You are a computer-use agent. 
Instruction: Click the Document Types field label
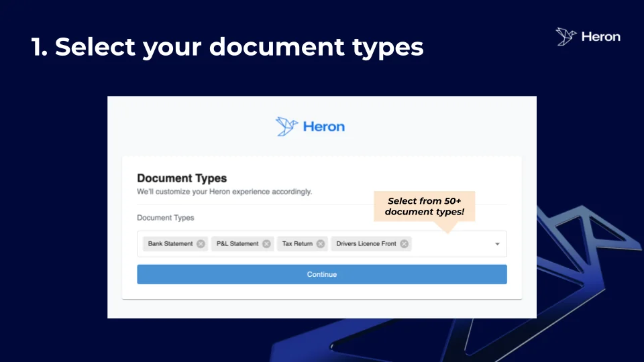coord(166,217)
